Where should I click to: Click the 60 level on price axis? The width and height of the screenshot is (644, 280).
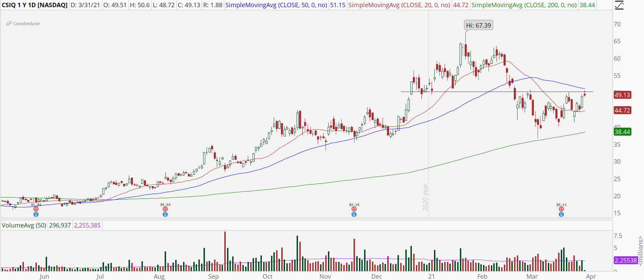click(617, 58)
